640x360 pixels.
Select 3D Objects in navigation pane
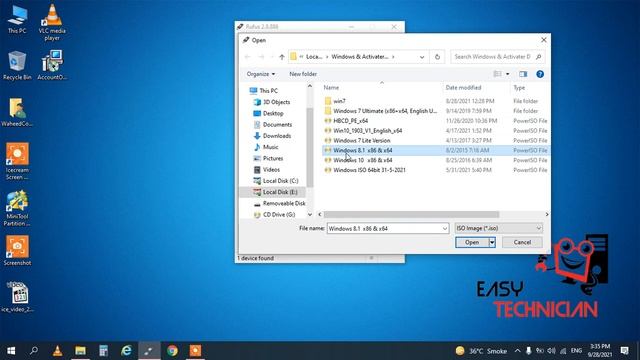coord(276,102)
